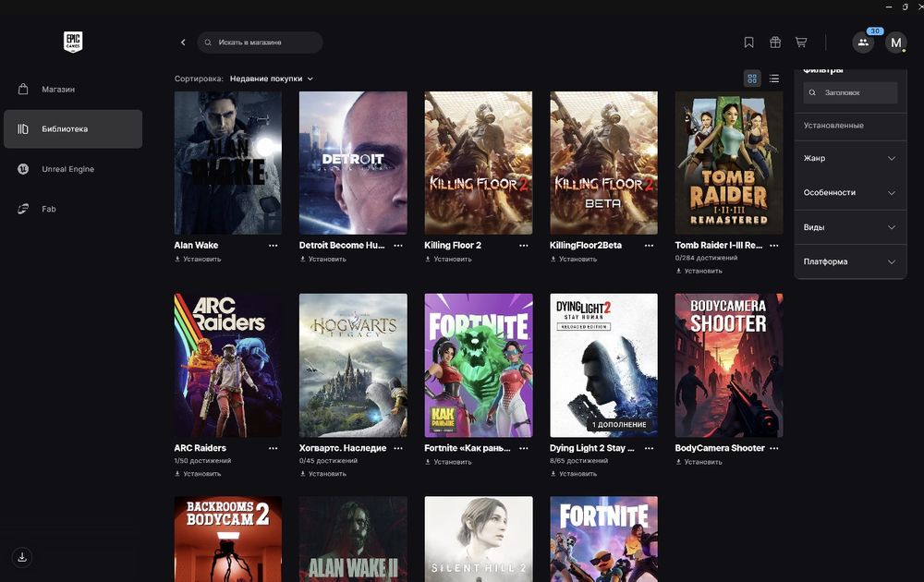Viewport: 924px width, 582px height.
Task: Expand the Жанр filter
Action: pos(850,158)
